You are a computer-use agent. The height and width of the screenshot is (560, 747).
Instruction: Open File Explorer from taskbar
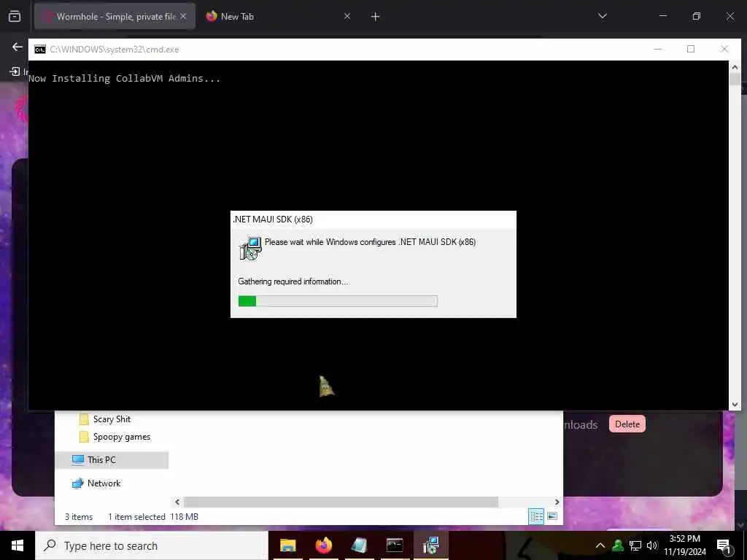pos(287,545)
